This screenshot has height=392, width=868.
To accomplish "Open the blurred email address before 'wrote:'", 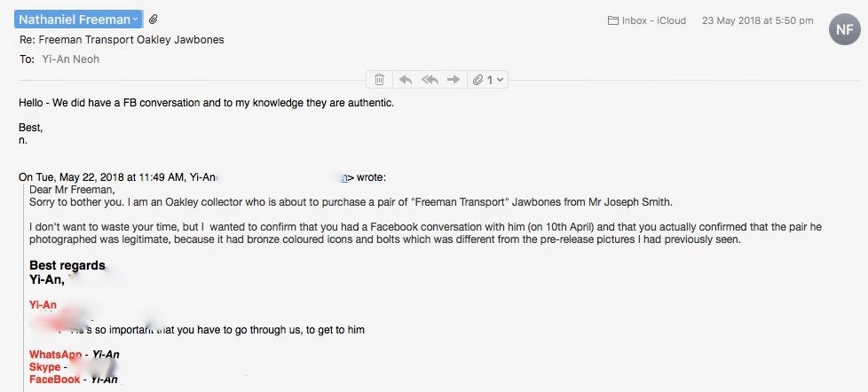I will click(x=284, y=177).
